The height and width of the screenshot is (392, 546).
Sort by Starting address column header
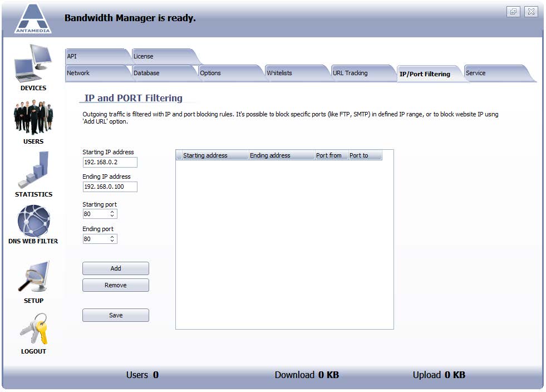215,155
